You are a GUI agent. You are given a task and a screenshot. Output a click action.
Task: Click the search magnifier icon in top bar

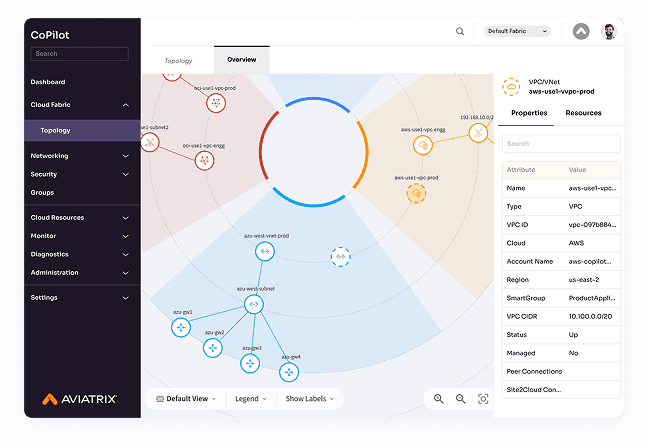(460, 31)
